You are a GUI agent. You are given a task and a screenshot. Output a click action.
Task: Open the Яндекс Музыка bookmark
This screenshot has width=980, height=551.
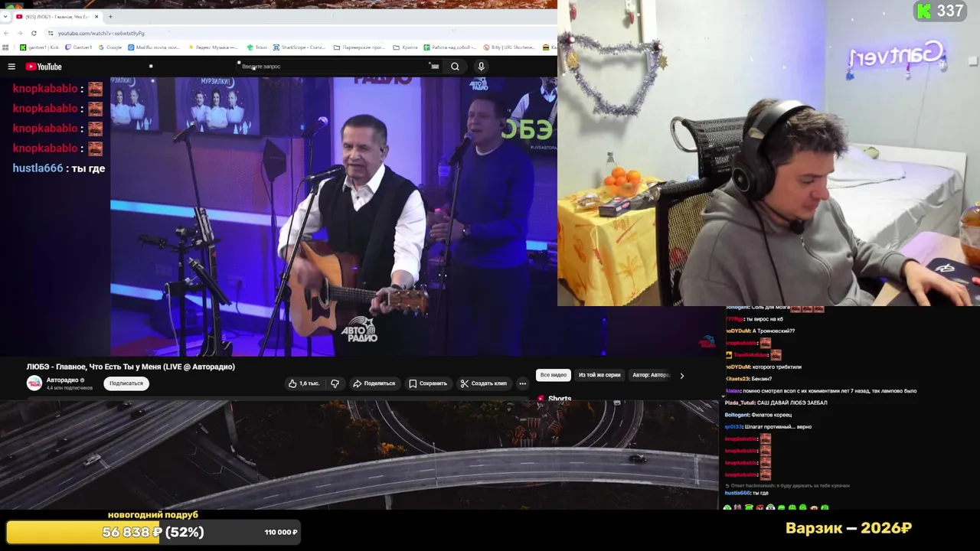(214, 47)
